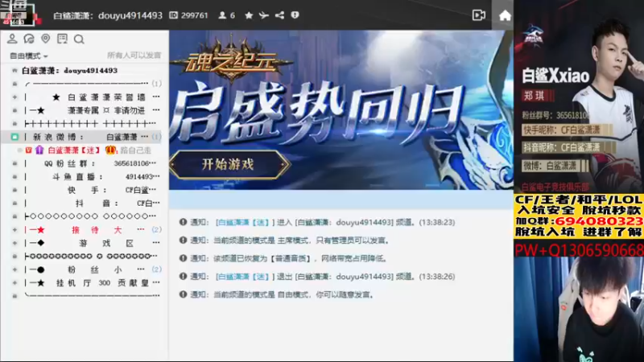Select the 游戏区 channel name
644x362 pixels.
pyautogui.click(x=106, y=243)
